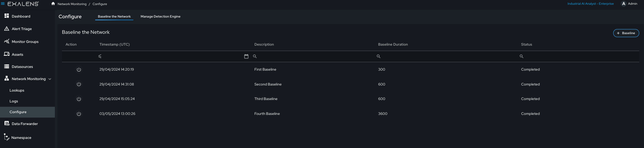Click the Description column search field

tap(315, 56)
